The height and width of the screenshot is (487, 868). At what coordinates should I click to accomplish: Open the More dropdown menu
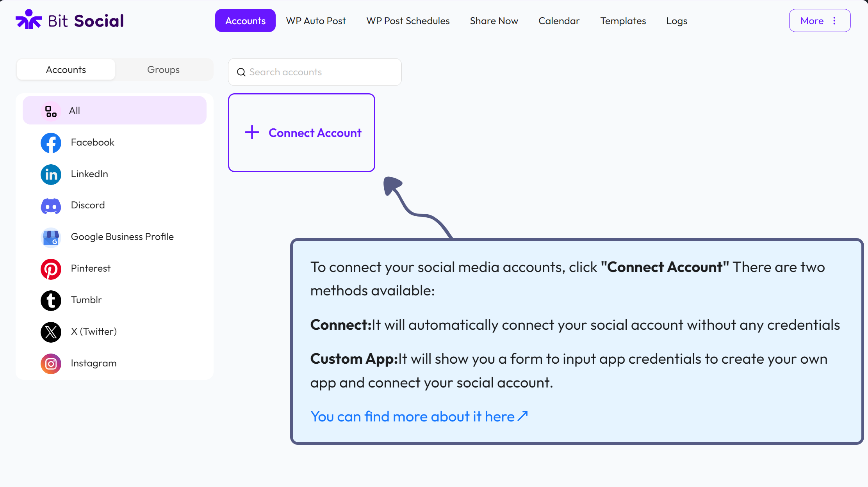click(x=819, y=21)
